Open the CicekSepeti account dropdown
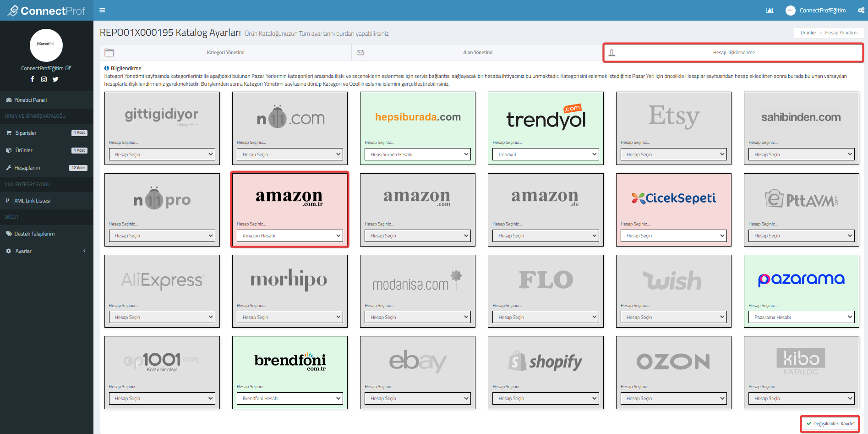Screen dimensions: 868x434 (x=674, y=236)
